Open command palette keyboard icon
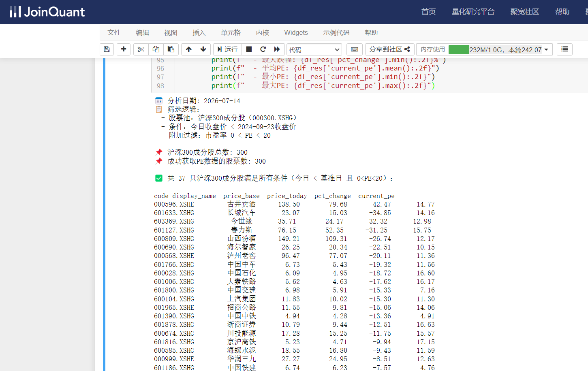588x371 pixels. (355, 49)
